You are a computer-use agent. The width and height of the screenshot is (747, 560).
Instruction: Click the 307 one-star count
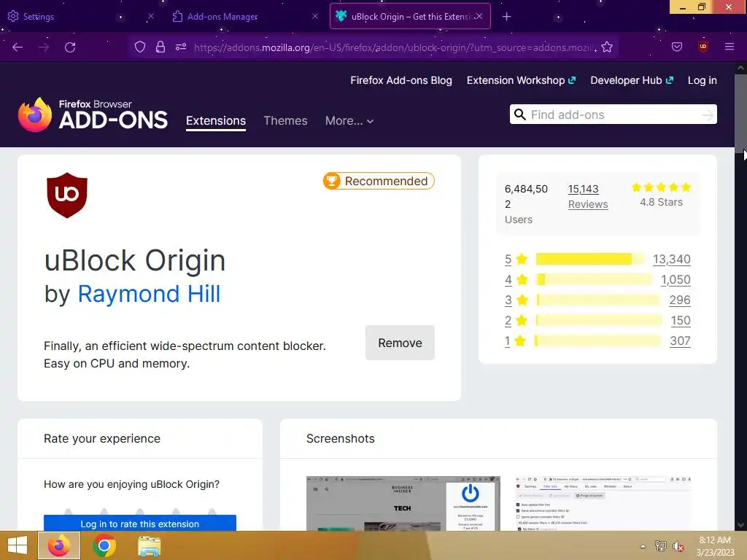point(680,341)
